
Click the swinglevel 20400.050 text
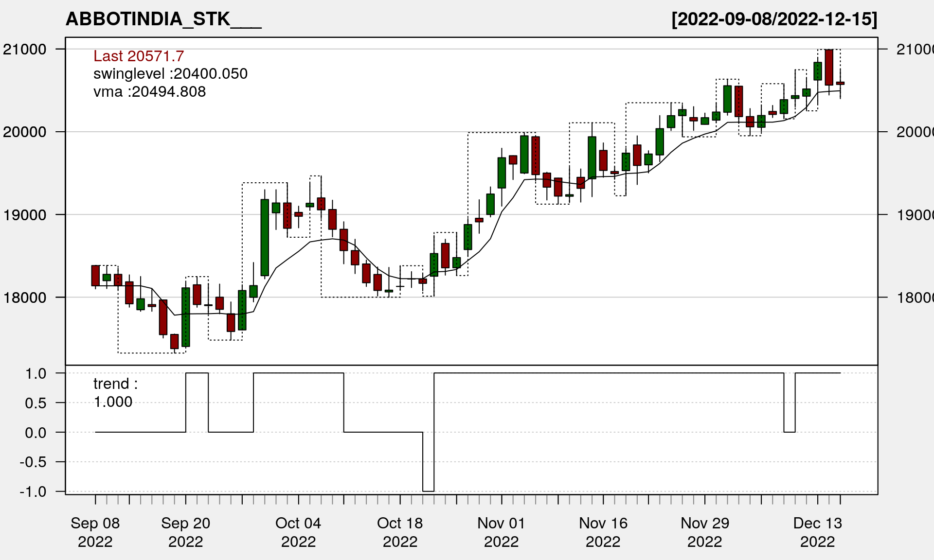[x=170, y=74]
